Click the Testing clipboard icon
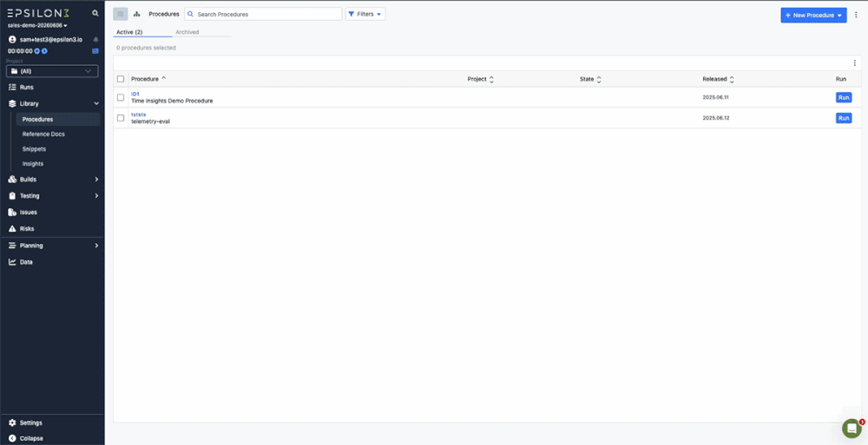868x445 pixels. tap(12, 195)
